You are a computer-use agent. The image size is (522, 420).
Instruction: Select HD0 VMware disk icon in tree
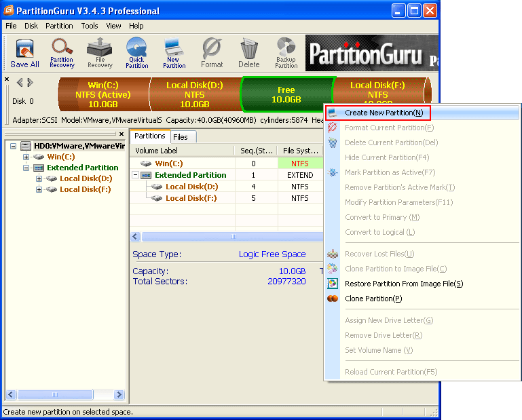[26, 146]
